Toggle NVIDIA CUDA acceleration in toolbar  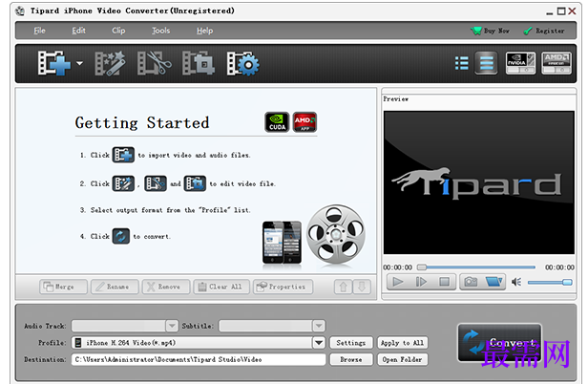point(520,63)
